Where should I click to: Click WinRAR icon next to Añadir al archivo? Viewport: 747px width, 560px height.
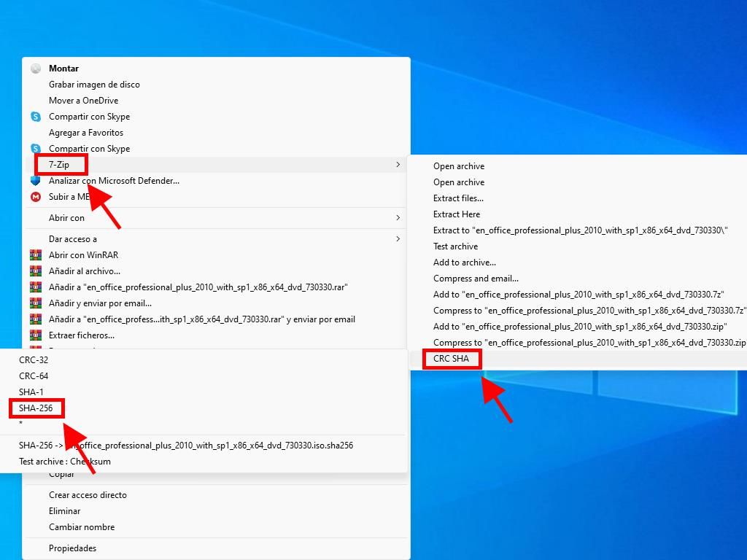36,271
